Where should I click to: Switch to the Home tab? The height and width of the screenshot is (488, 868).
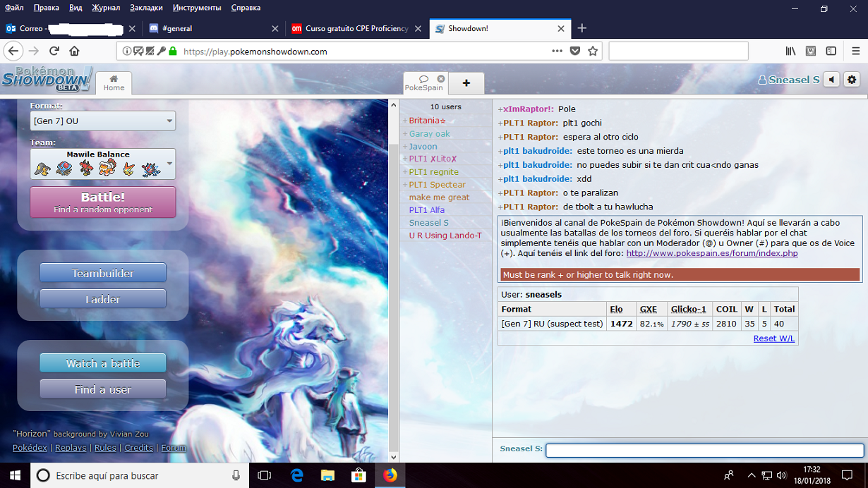[x=114, y=83]
